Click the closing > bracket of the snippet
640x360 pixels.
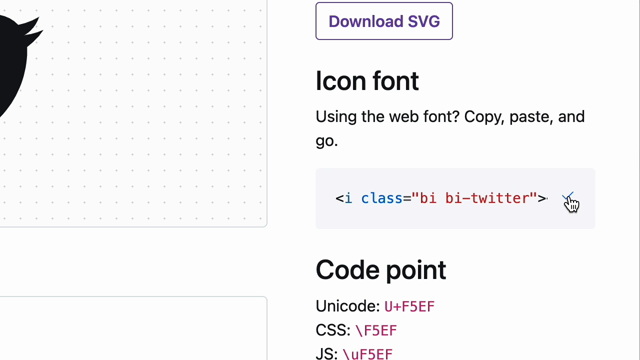pos(542,198)
